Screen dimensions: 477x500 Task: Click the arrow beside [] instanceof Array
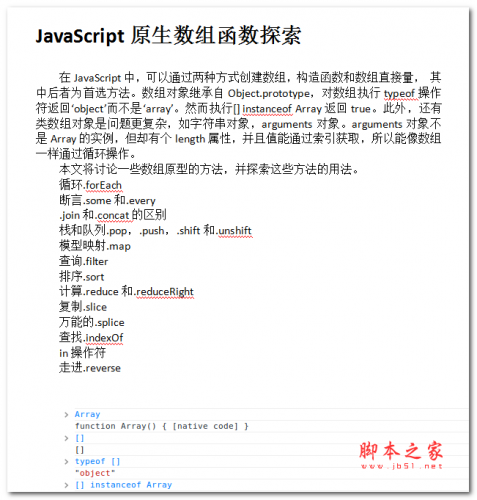pyautogui.click(x=66, y=485)
